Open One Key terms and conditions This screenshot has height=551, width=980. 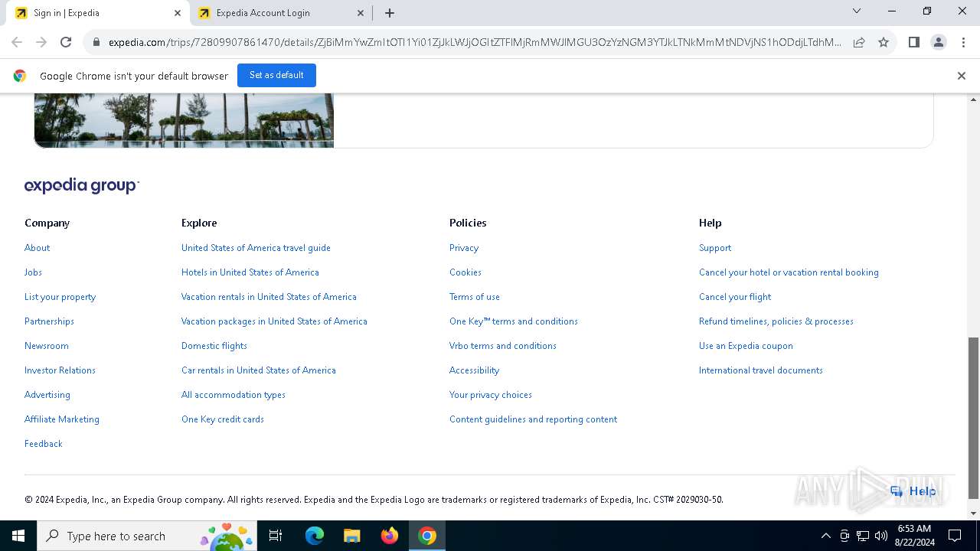tap(514, 321)
